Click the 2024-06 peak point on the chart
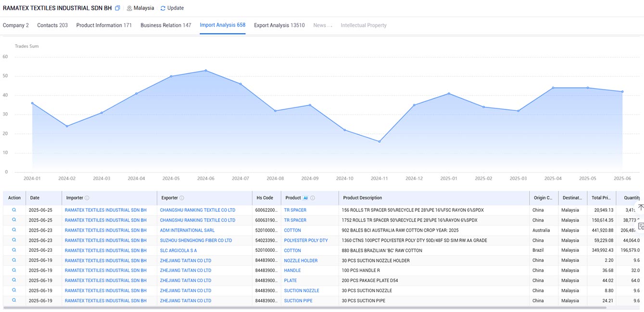 (206, 70)
